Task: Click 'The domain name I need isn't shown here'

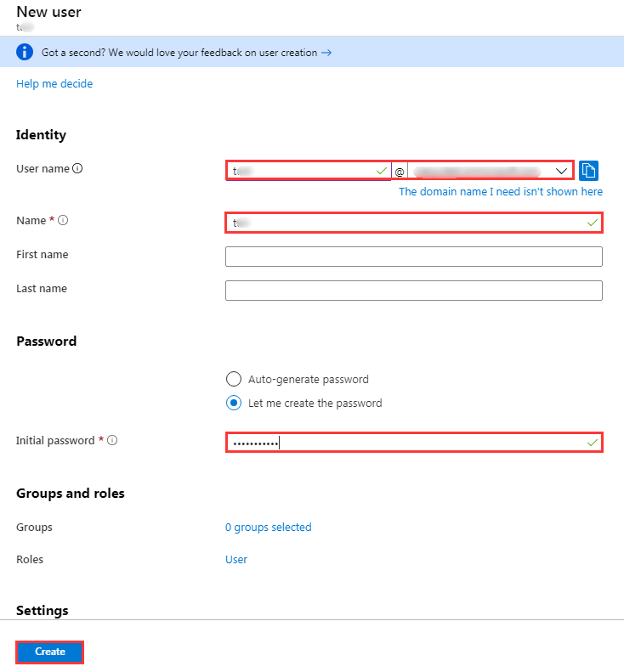Action: [501, 192]
